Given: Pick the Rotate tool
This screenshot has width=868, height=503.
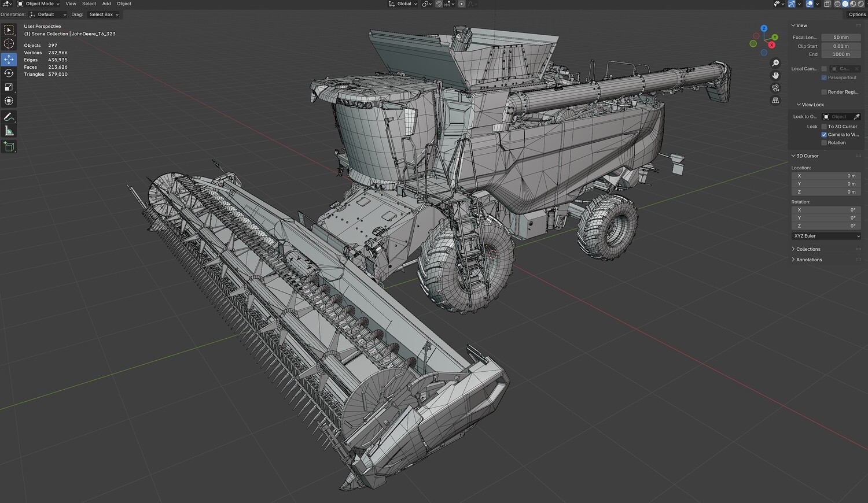Looking at the screenshot, I should pos(9,73).
